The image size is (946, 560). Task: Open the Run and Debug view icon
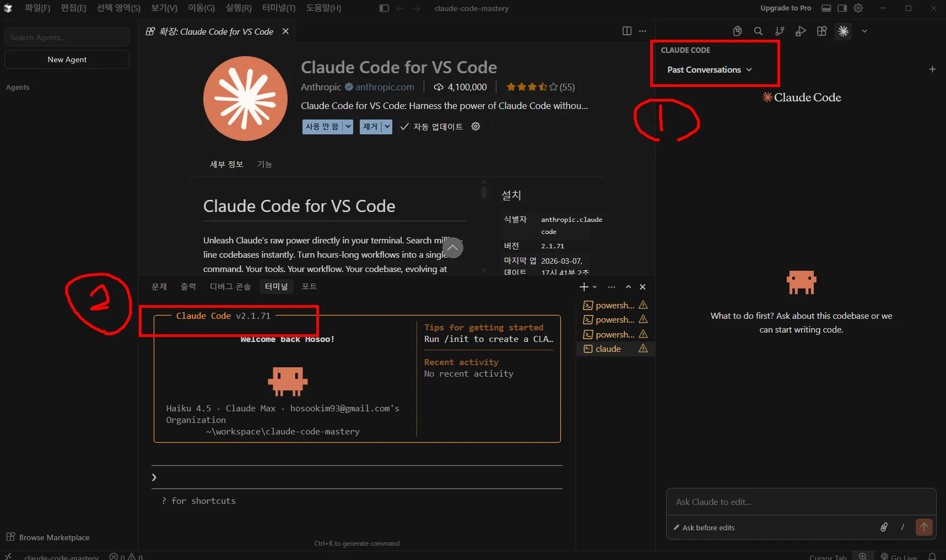click(x=801, y=31)
